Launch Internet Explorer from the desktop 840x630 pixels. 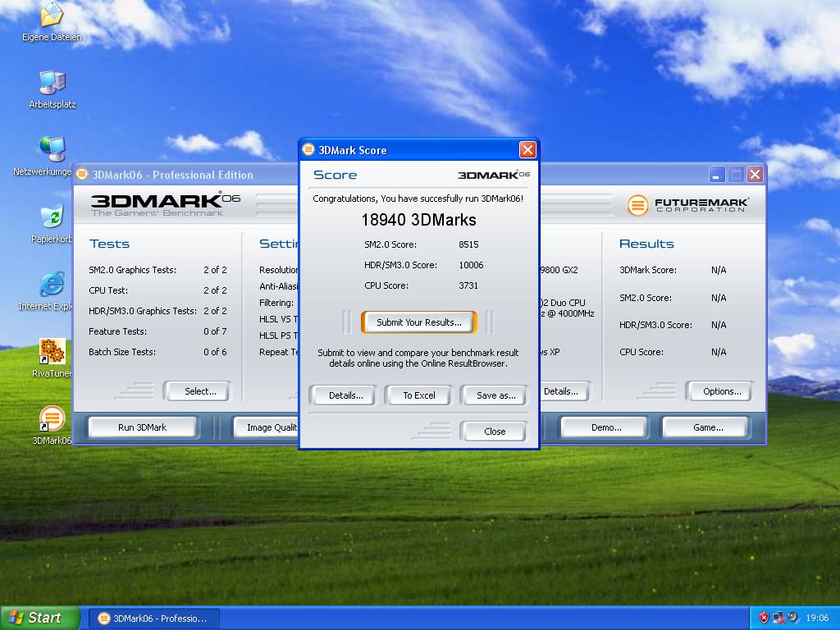52,285
